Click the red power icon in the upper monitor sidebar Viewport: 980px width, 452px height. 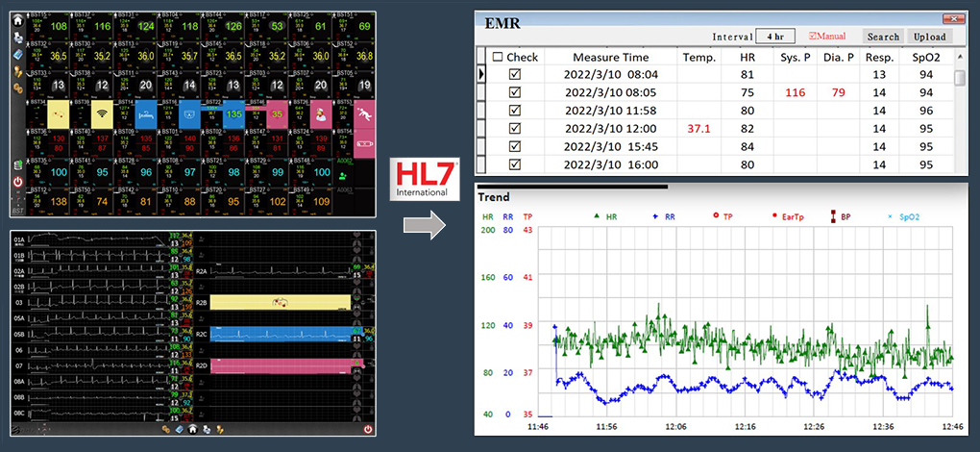(18, 182)
